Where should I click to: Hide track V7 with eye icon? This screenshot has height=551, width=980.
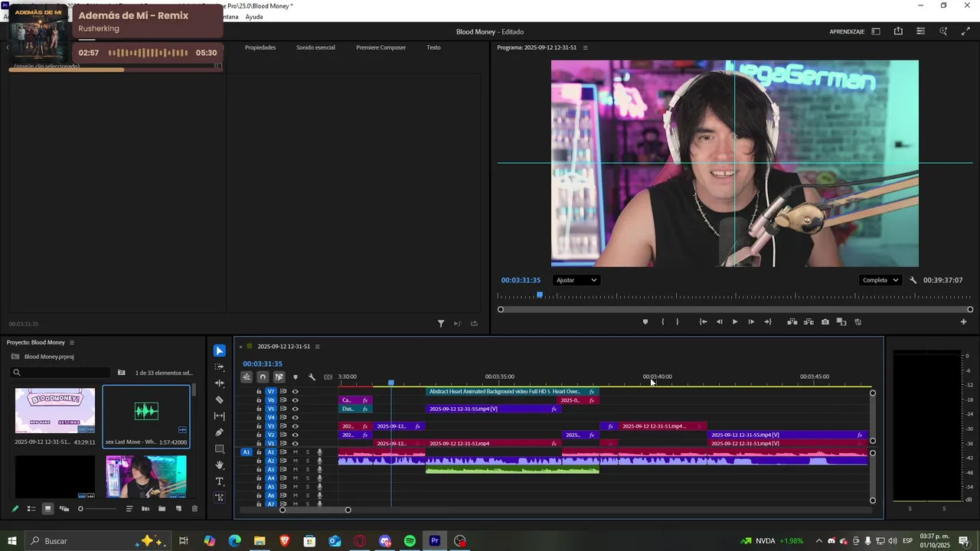[296, 392]
